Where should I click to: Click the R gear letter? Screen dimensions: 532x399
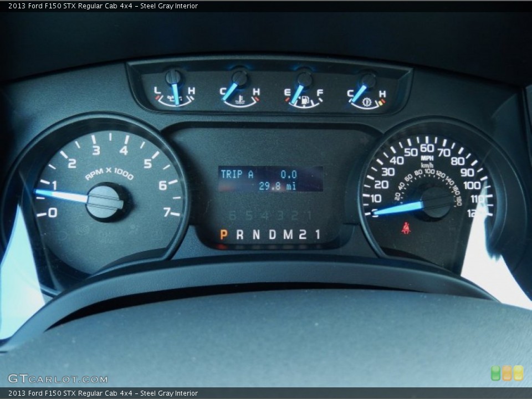coord(239,234)
